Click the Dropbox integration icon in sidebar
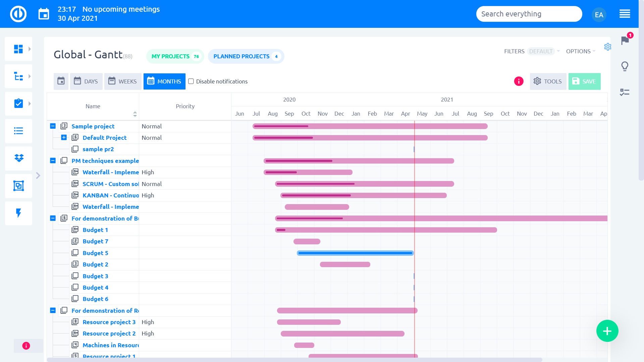Screen dimensions: 644x362 point(18,158)
